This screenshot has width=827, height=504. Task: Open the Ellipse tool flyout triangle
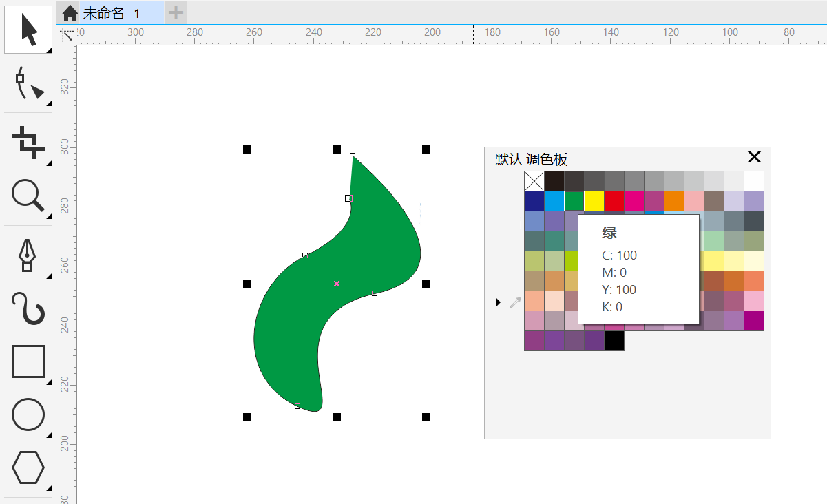49,436
